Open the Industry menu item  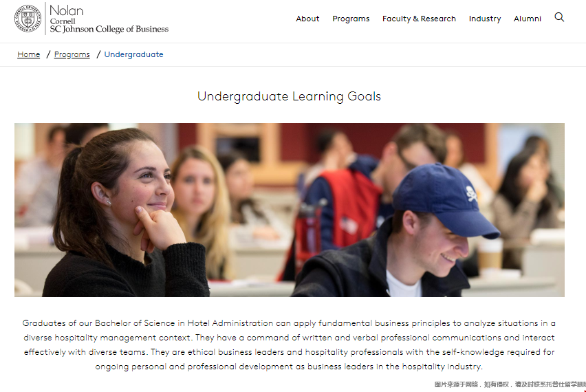click(485, 19)
